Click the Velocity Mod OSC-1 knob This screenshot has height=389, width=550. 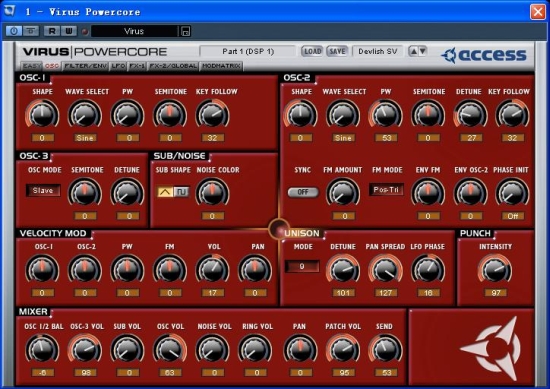pyautogui.click(x=42, y=269)
